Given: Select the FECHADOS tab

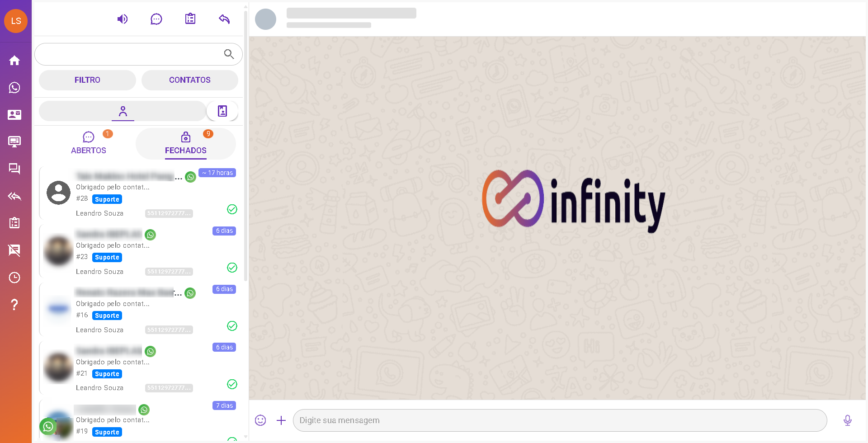Looking at the screenshot, I should click(186, 144).
